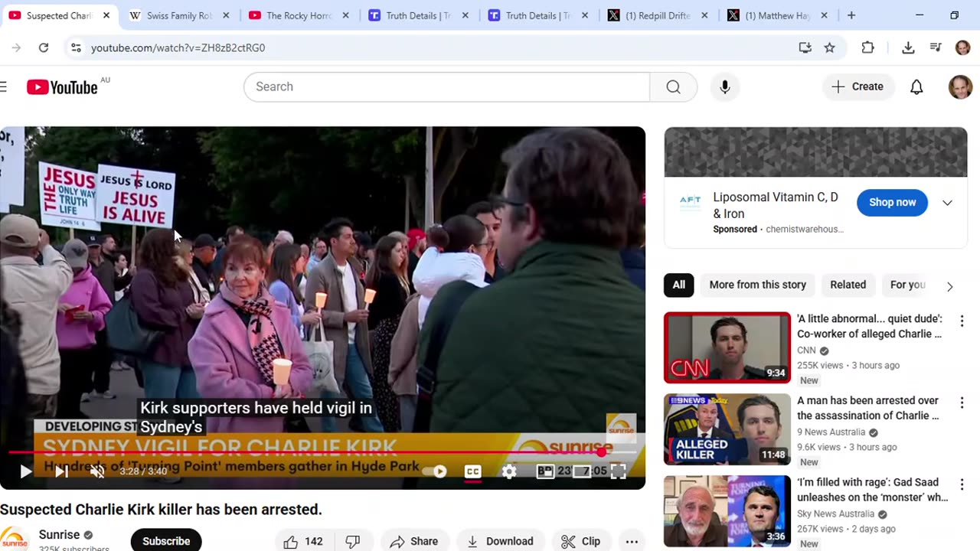Screen dimensions: 980x551
Task: Bookmark this page with the star
Action: point(829,47)
